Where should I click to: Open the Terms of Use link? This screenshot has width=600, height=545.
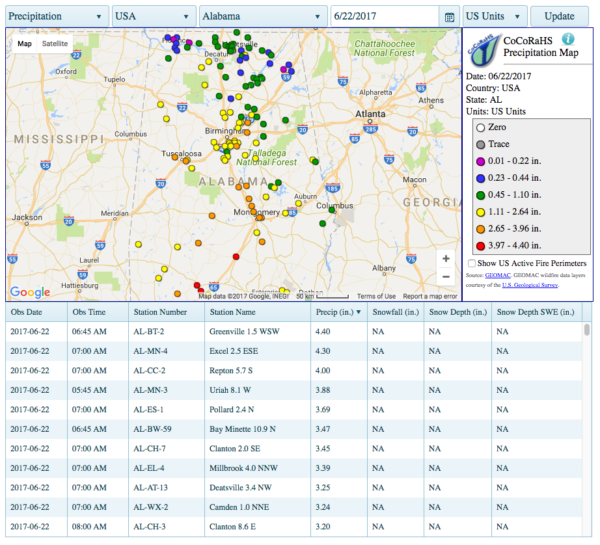point(376,296)
